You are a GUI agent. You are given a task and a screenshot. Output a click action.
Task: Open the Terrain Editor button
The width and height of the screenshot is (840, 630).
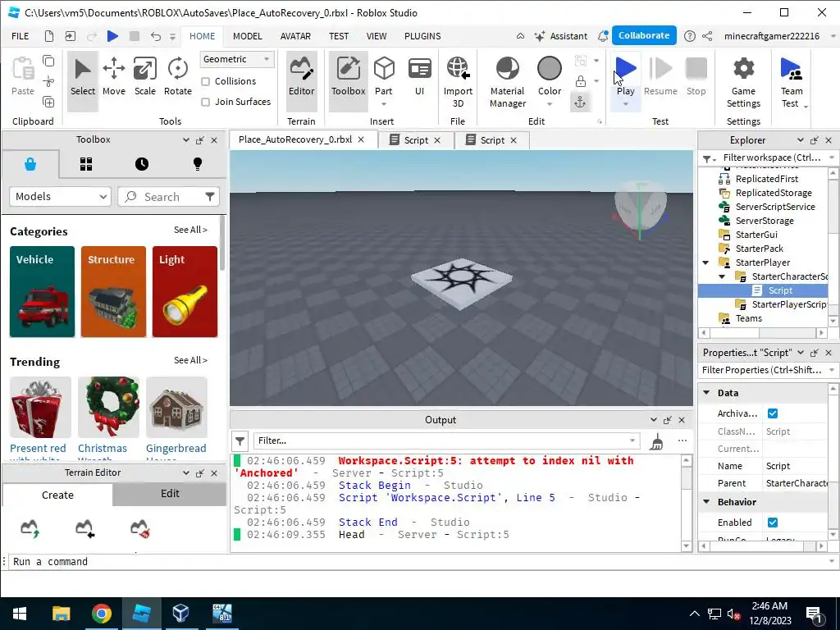click(302, 80)
